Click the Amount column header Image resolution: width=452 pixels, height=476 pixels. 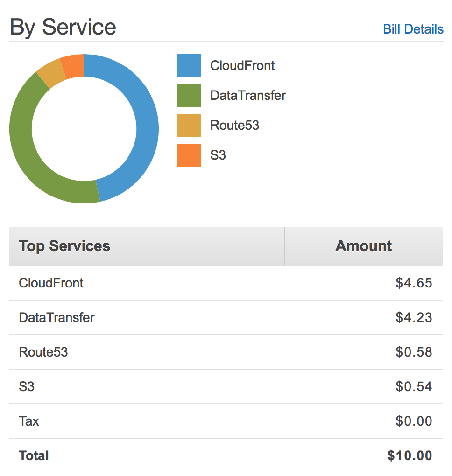pyautogui.click(x=363, y=246)
